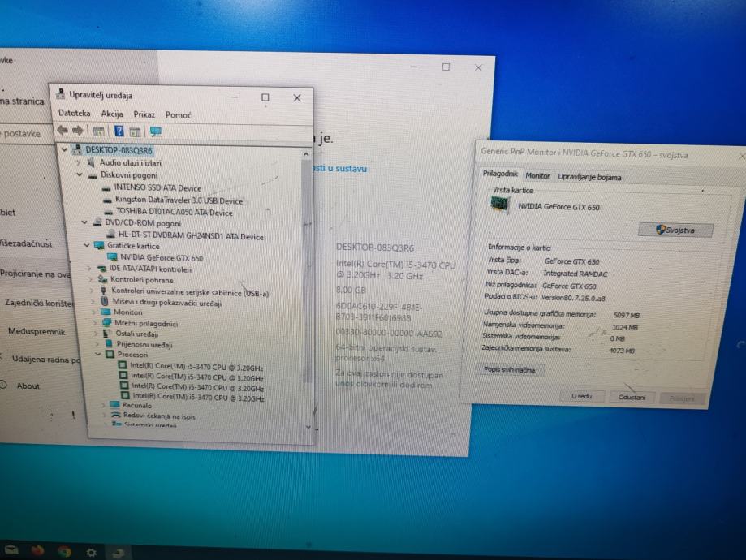Click the 'Integrated RAMDAC' value
This screenshot has height=560, width=746.
[576, 274]
